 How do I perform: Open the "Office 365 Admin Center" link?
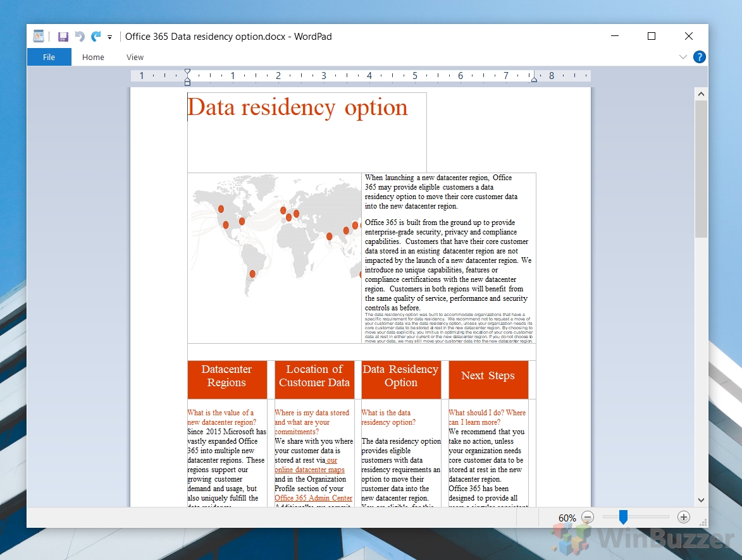(313, 498)
